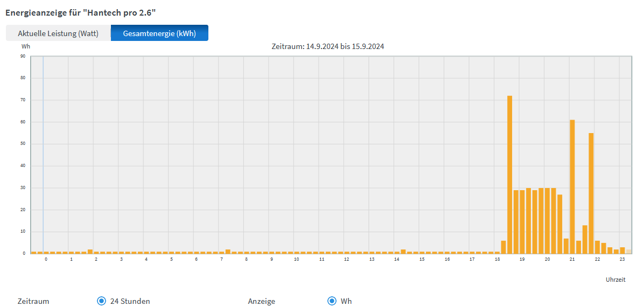
Task: Click the Uhrzeit axis label
Action: [615, 280]
